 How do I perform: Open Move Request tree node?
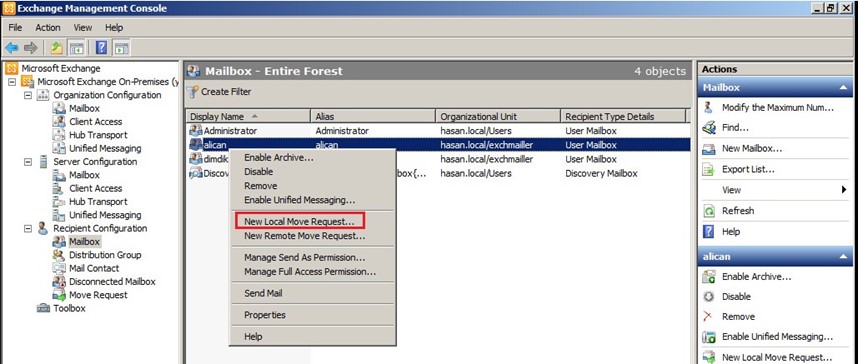coord(98,295)
